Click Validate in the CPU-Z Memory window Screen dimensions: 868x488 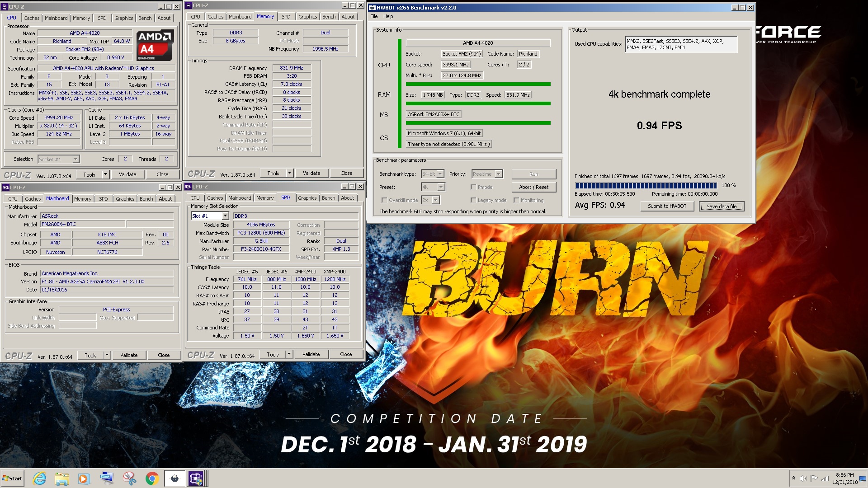(311, 173)
